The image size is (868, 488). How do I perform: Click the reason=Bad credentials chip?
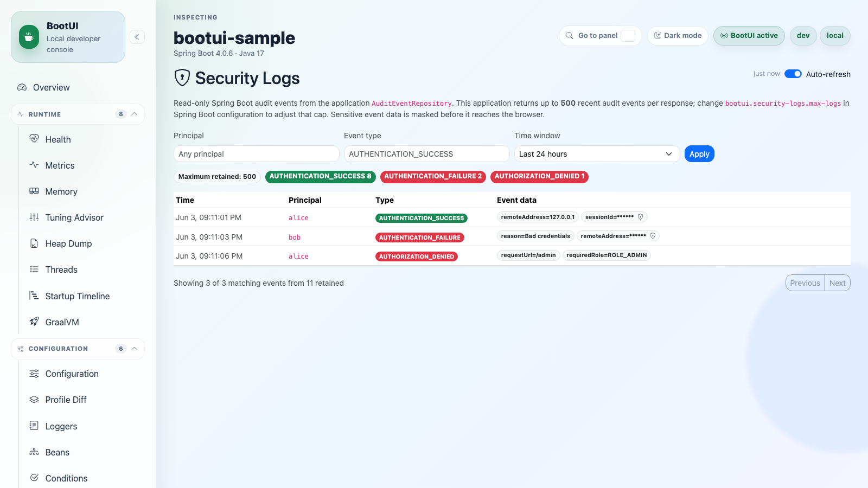[535, 236]
